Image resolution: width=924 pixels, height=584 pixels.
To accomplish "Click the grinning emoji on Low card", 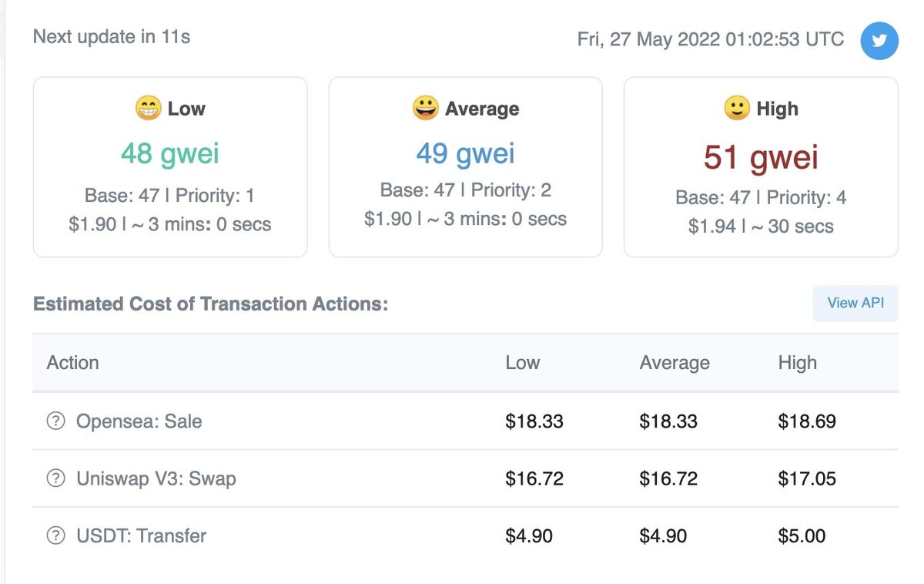I will point(148,109).
